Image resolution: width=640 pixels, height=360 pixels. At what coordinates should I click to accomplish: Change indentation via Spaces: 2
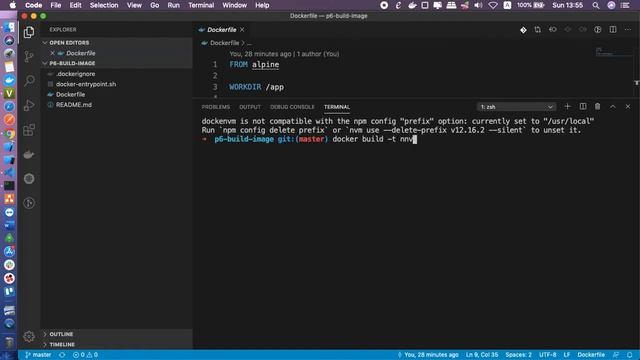[518, 355]
